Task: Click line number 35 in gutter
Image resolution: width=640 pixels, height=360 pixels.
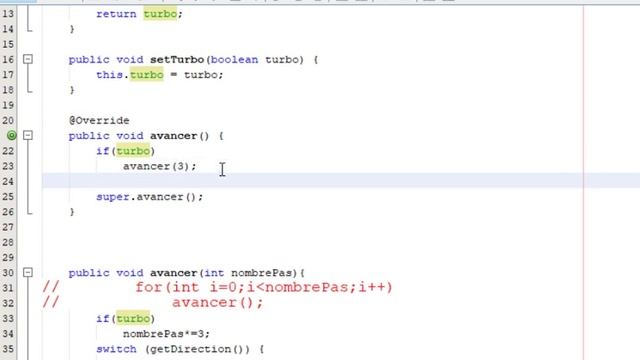Action: click(8, 349)
